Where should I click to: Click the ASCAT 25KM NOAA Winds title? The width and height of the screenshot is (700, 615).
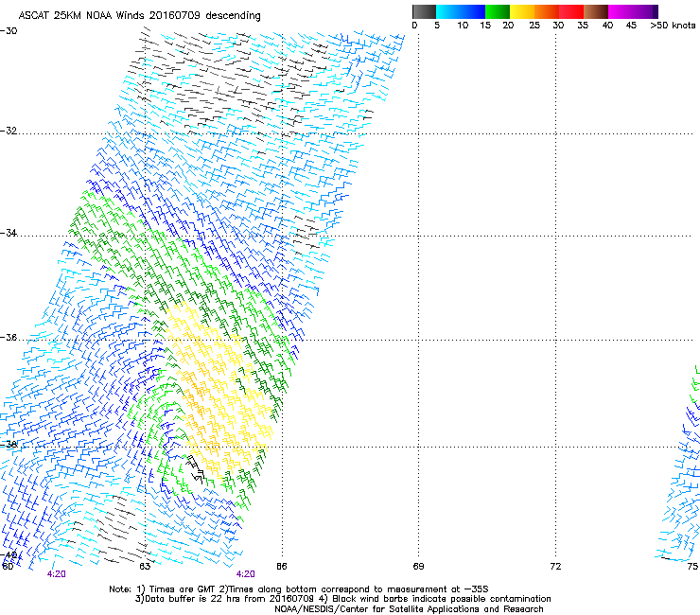[139, 16]
